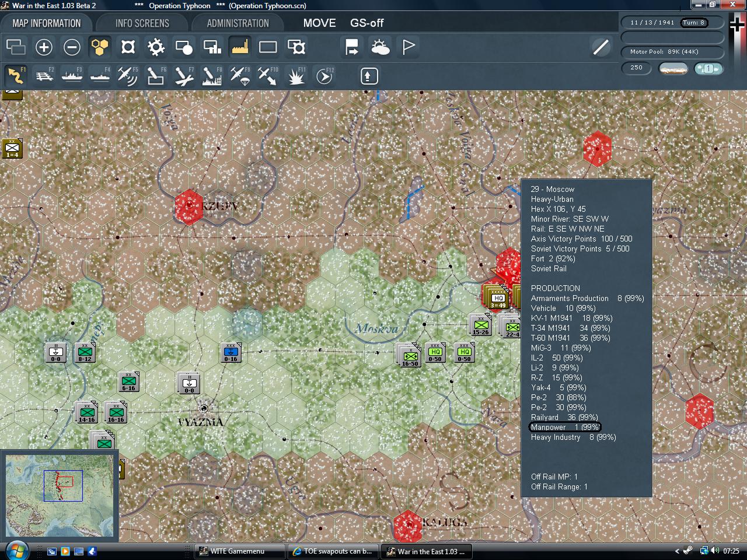Screen dimensions: 747x560
Task: Select F2 rail mode icon
Action: pos(44,76)
